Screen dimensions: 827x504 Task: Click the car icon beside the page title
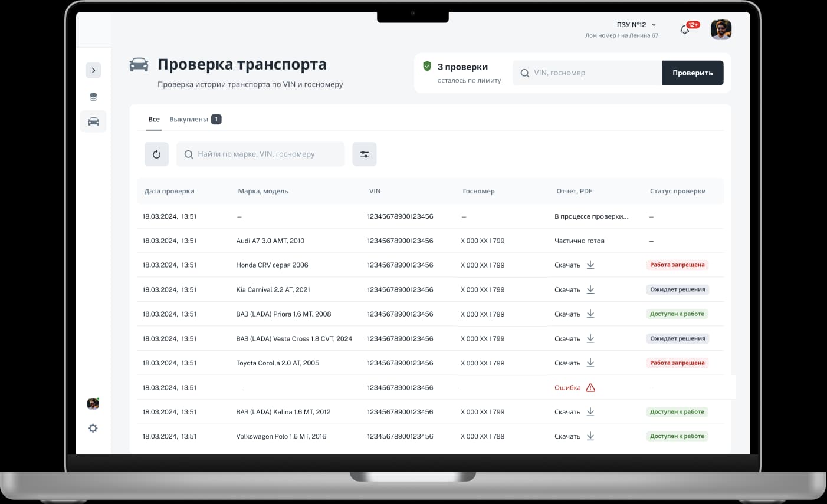[139, 64]
